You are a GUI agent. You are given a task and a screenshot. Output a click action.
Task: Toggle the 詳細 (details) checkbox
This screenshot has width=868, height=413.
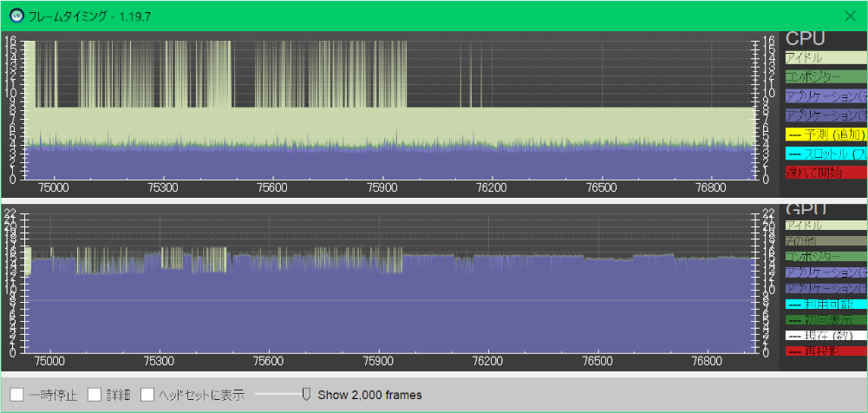click(x=95, y=395)
